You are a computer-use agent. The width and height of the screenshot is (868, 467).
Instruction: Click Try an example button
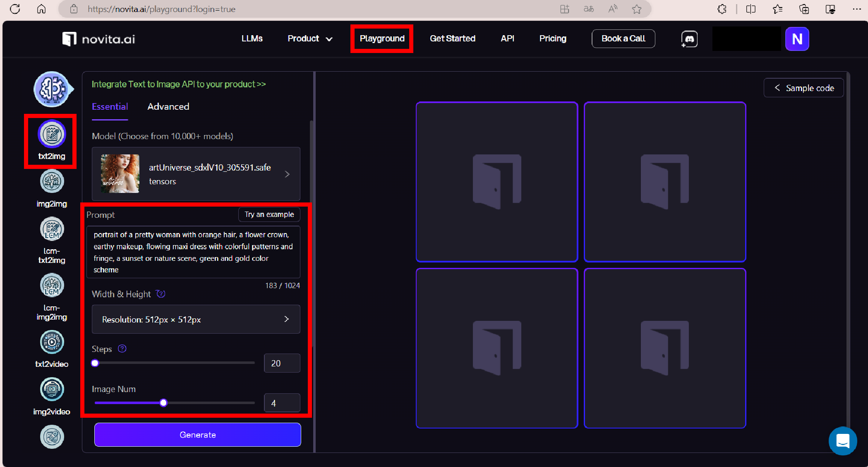click(x=269, y=214)
